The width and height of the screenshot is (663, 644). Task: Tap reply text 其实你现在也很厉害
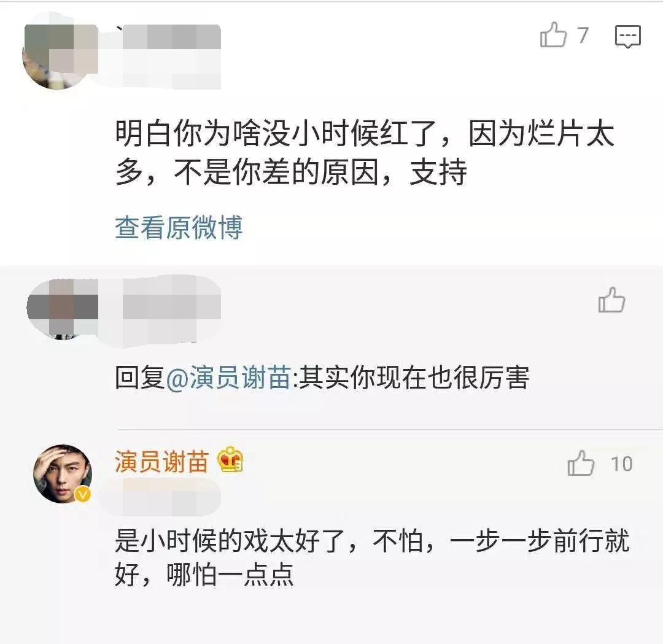(414, 377)
